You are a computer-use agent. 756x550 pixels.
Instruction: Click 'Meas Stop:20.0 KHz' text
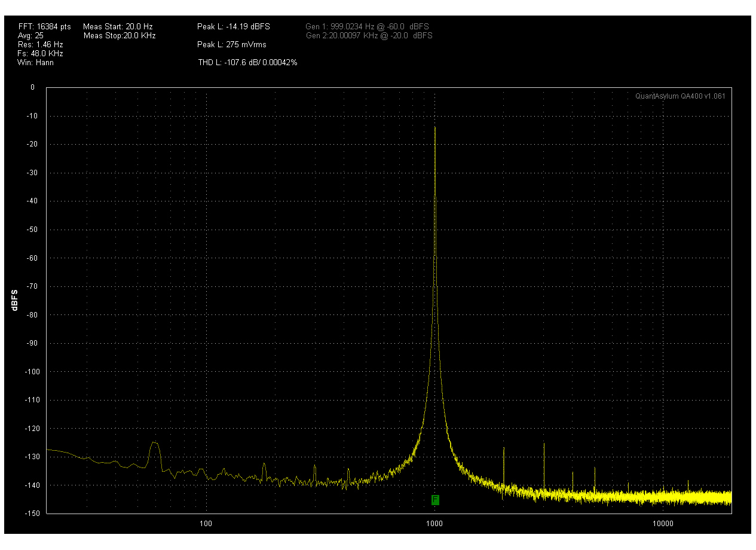pyautogui.click(x=120, y=36)
